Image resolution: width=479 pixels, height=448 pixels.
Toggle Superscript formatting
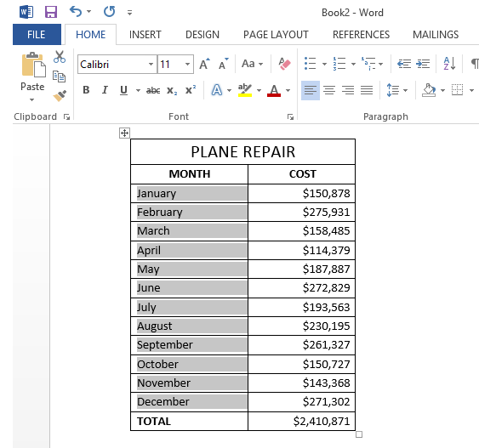[x=191, y=90]
